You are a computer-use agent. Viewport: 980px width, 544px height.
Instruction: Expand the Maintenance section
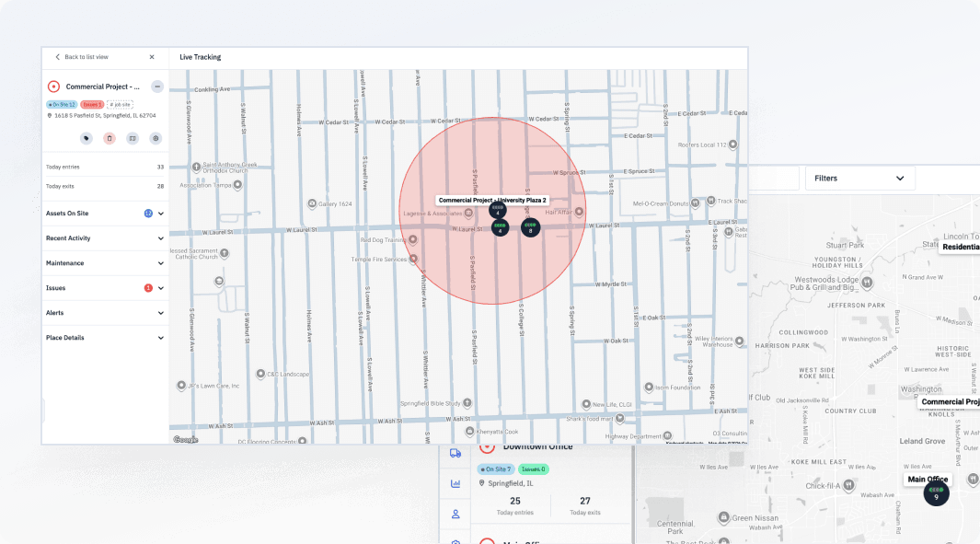(x=105, y=263)
